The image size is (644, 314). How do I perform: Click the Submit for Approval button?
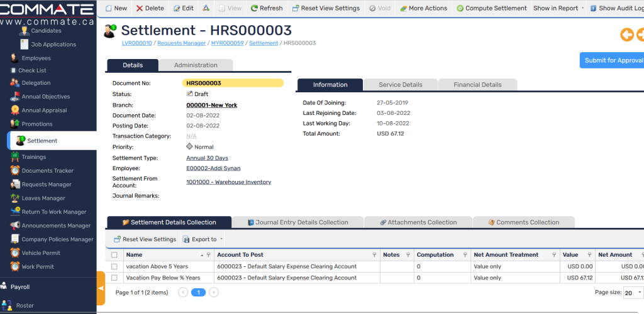click(613, 60)
